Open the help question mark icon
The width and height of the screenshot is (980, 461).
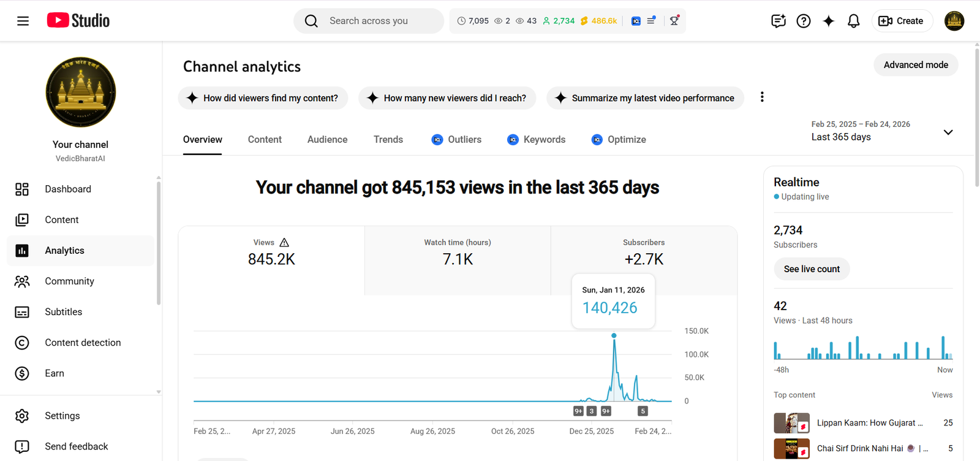(803, 21)
